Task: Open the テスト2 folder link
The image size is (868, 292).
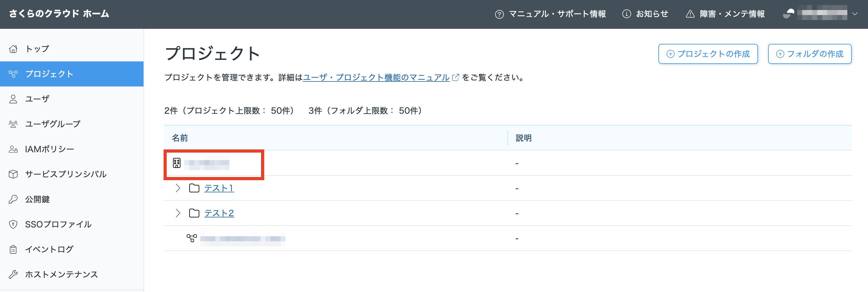Action: coord(219,213)
